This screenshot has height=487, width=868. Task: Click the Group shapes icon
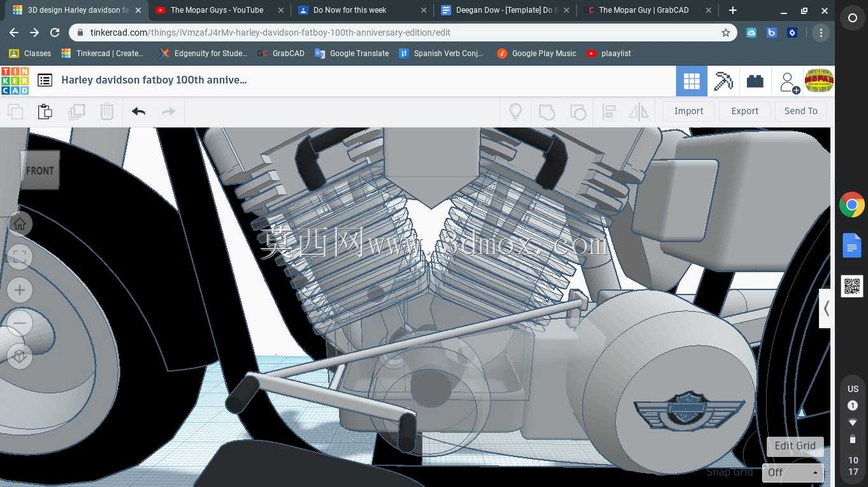(x=547, y=112)
